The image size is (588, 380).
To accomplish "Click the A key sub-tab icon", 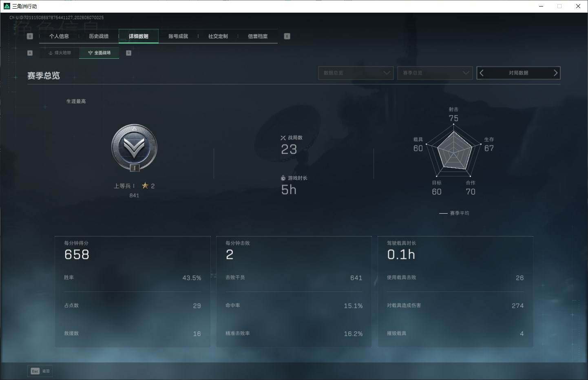I will (30, 53).
